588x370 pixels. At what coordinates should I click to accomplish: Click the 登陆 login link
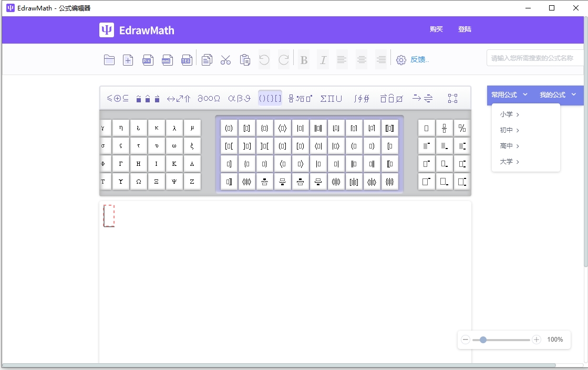click(465, 29)
